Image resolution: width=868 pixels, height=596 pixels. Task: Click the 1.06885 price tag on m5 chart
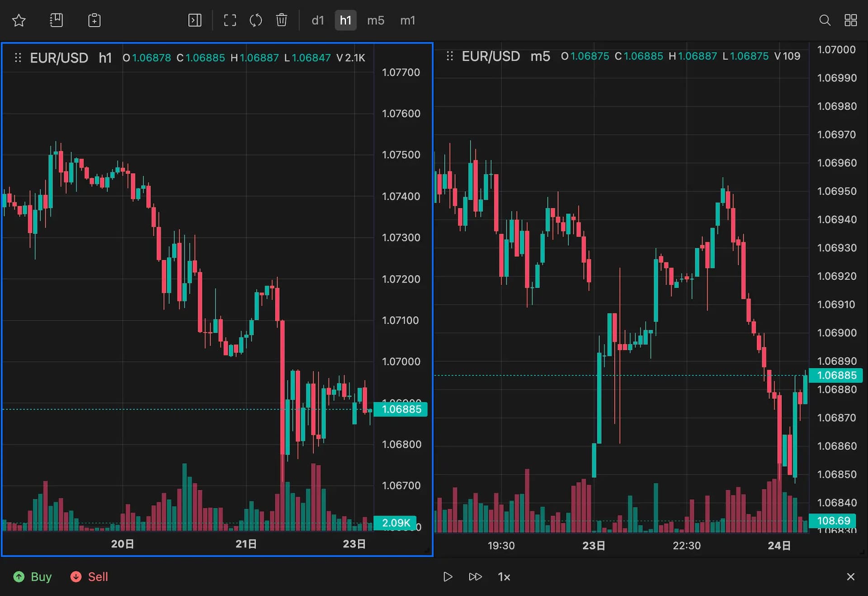pyautogui.click(x=836, y=375)
